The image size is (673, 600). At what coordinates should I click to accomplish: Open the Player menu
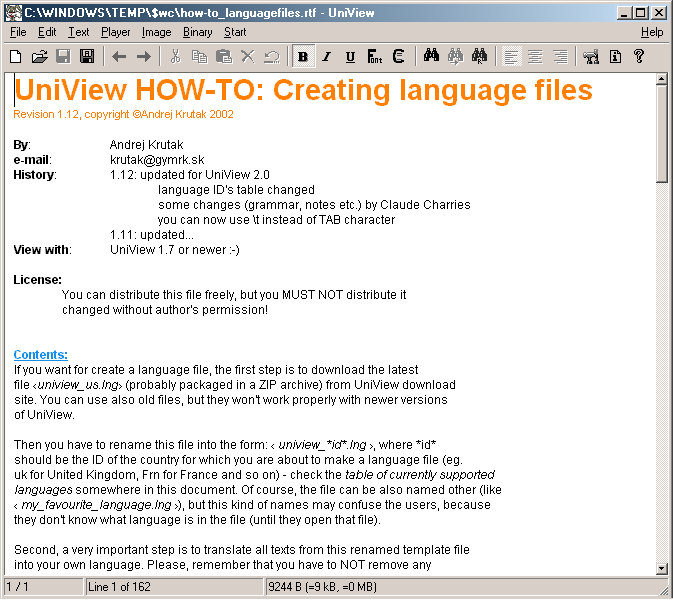click(x=115, y=32)
